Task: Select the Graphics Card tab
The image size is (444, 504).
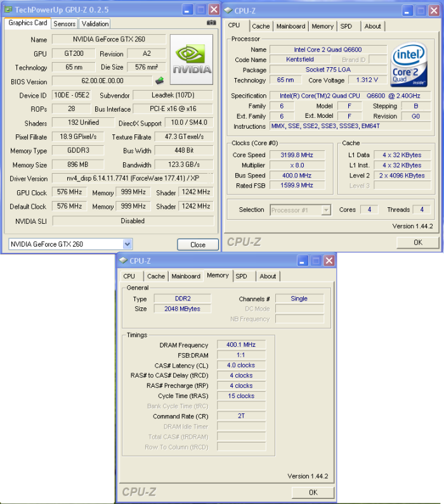Action: coord(28,23)
